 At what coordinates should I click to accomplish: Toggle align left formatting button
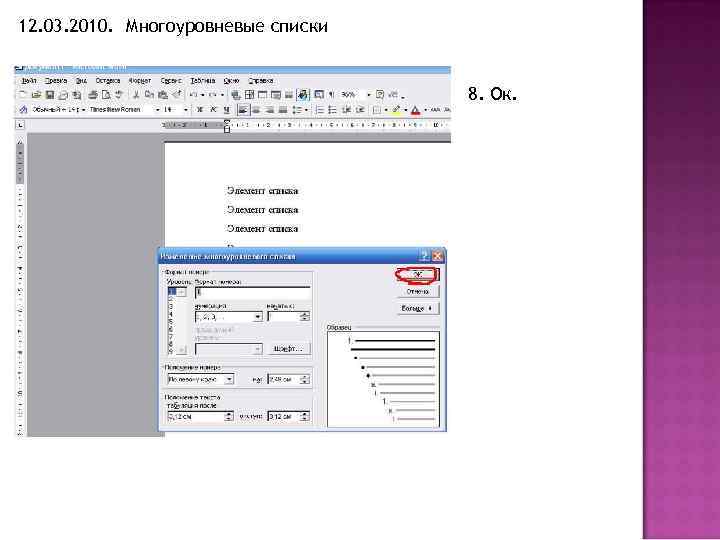[243, 110]
